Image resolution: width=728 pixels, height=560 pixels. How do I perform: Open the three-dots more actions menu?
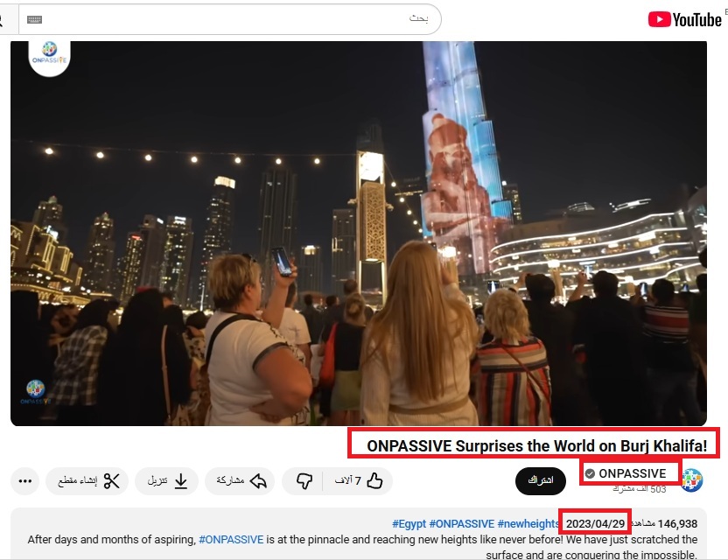[x=24, y=480]
